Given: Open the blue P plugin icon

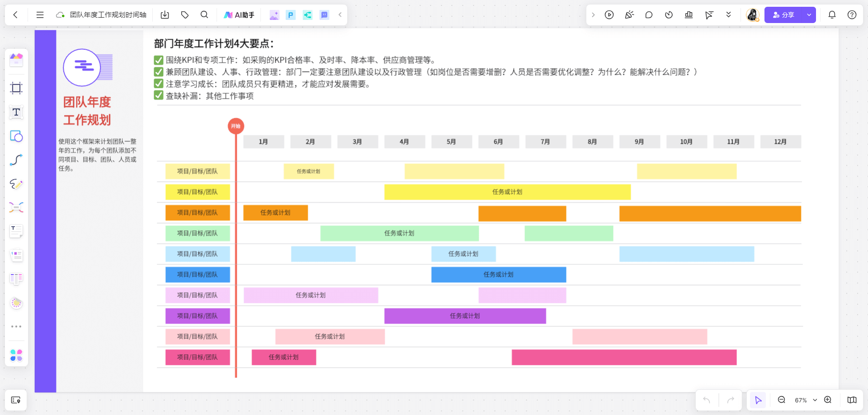Looking at the screenshot, I should [291, 15].
